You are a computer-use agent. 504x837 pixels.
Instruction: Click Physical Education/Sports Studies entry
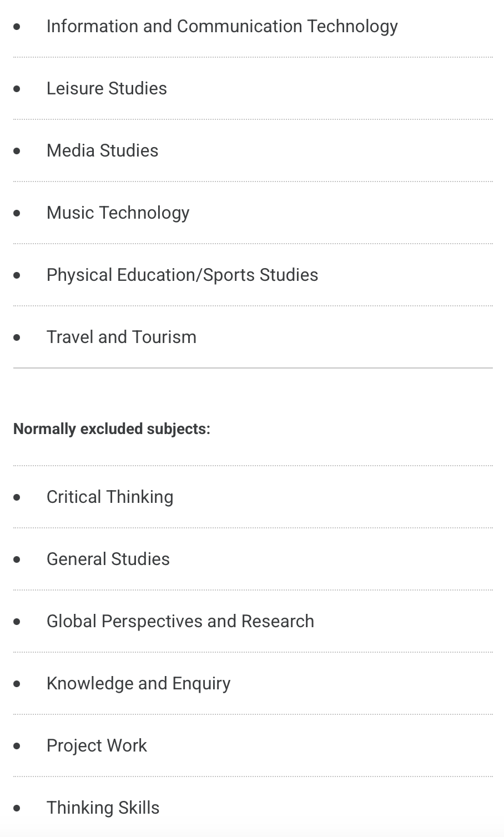pyautogui.click(x=182, y=275)
